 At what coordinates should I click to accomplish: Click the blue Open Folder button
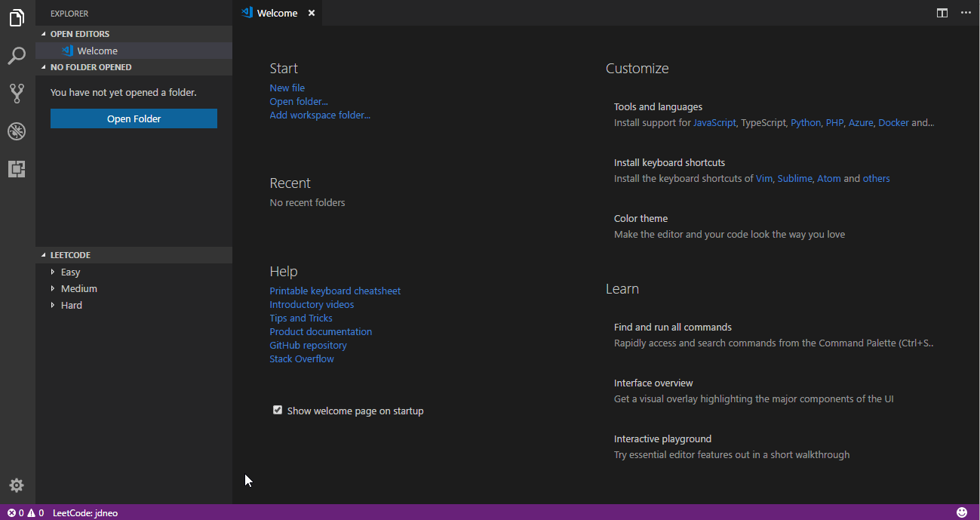coord(134,118)
